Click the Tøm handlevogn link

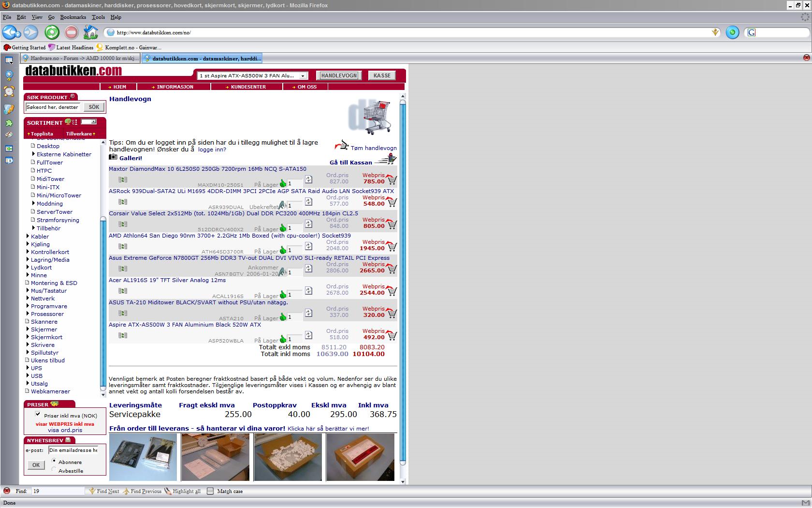pyautogui.click(x=374, y=148)
